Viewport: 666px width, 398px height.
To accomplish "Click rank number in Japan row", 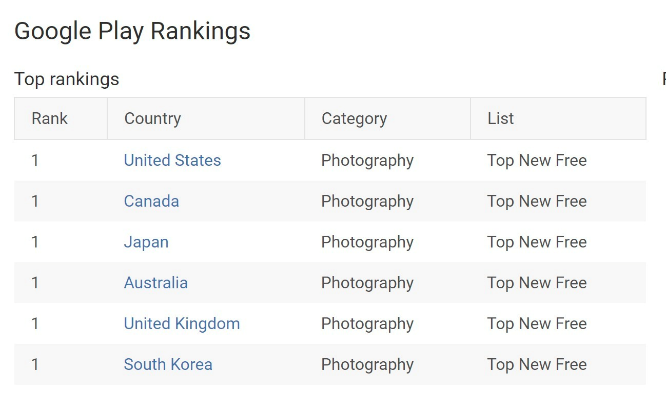I will click(x=35, y=242).
